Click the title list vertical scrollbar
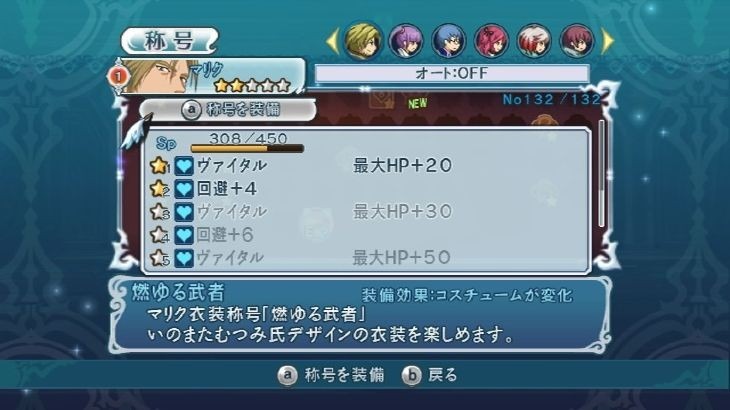 click(602, 173)
